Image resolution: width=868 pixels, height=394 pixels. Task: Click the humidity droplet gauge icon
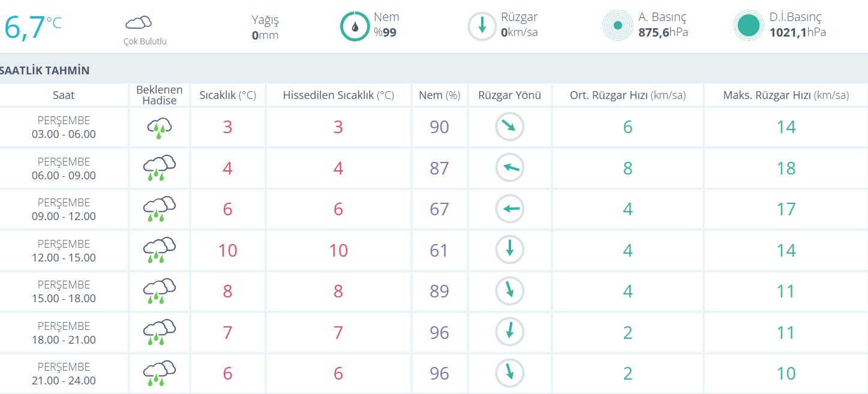pos(355,26)
